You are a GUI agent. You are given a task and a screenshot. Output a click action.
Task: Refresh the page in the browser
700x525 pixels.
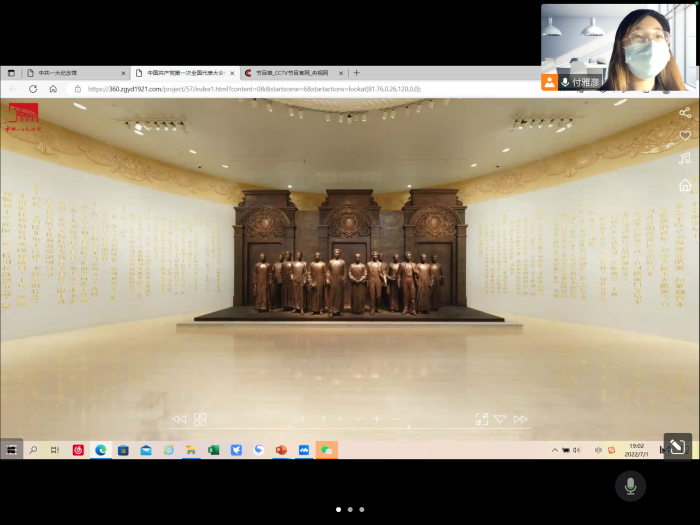33,89
